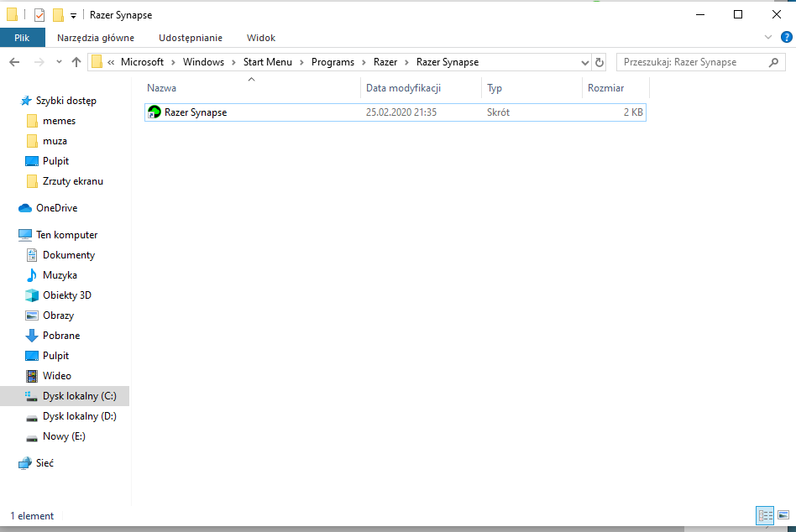The image size is (796, 532).
Task: Go up one folder level
Action: coord(76,62)
